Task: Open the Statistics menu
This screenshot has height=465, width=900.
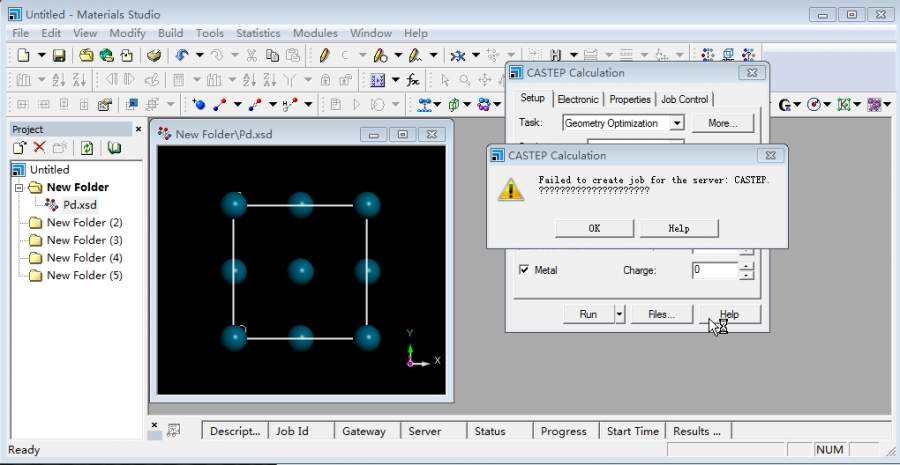Action: (x=258, y=33)
